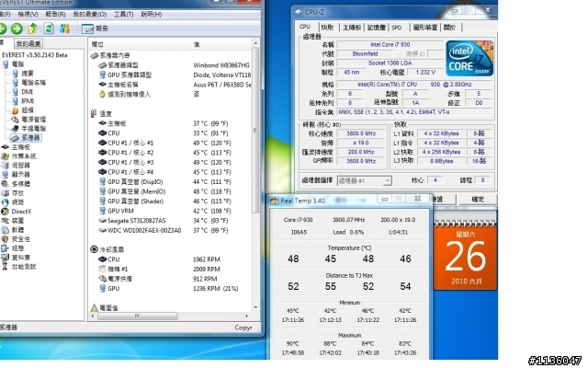Select the CPU fan 1962 RPM row
The width and height of the screenshot is (588, 368).
click(170, 259)
